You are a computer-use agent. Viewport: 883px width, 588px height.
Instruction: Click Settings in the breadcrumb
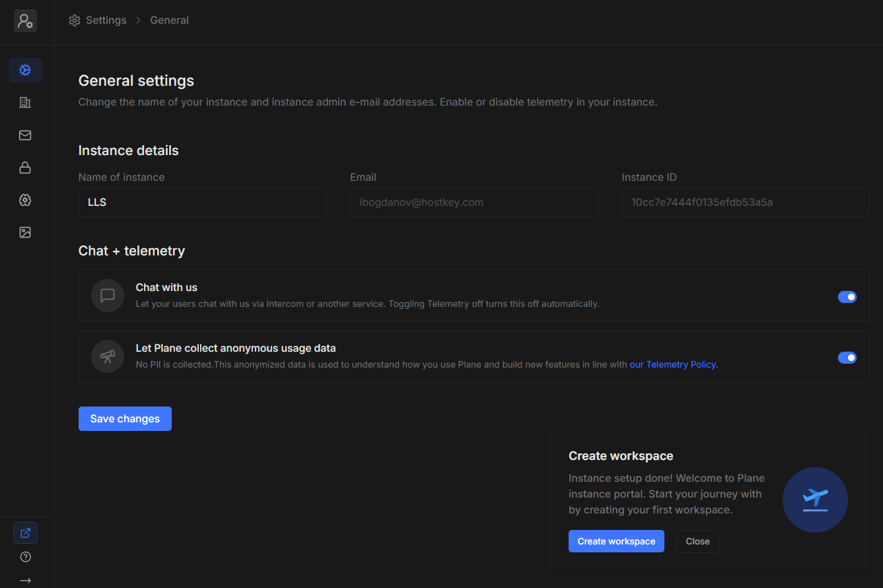coord(106,20)
